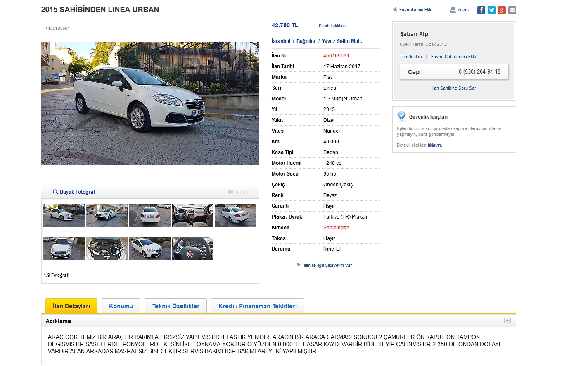The width and height of the screenshot is (588, 366).
Task: View seller's Tüm İlanları link
Action: [x=410, y=57]
